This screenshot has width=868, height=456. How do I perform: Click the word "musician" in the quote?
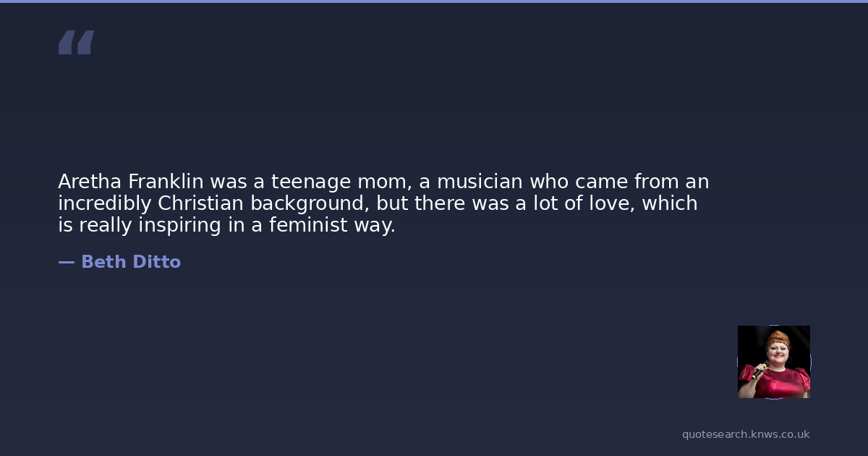tap(480, 181)
